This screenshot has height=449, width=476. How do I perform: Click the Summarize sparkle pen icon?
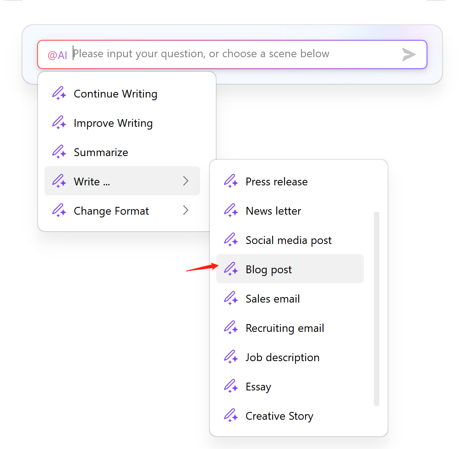pyautogui.click(x=59, y=152)
